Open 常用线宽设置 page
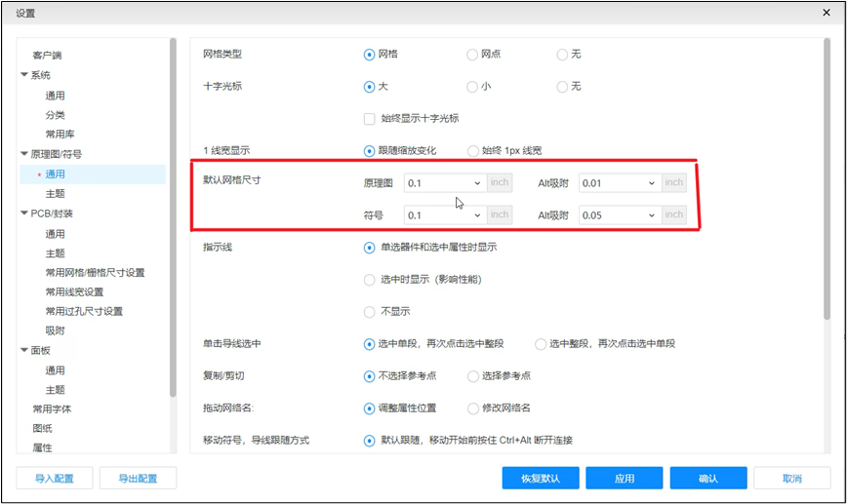This screenshot has height=504, width=847. (x=74, y=291)
